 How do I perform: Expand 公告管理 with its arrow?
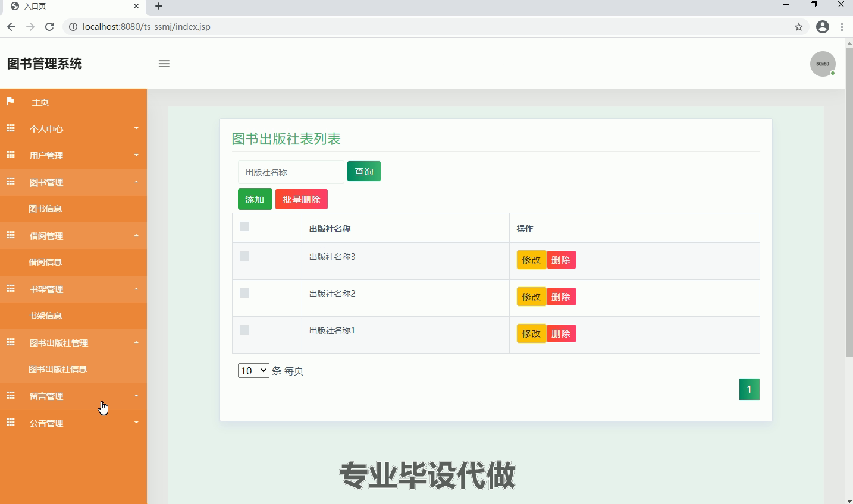click(x=136, y=423)
